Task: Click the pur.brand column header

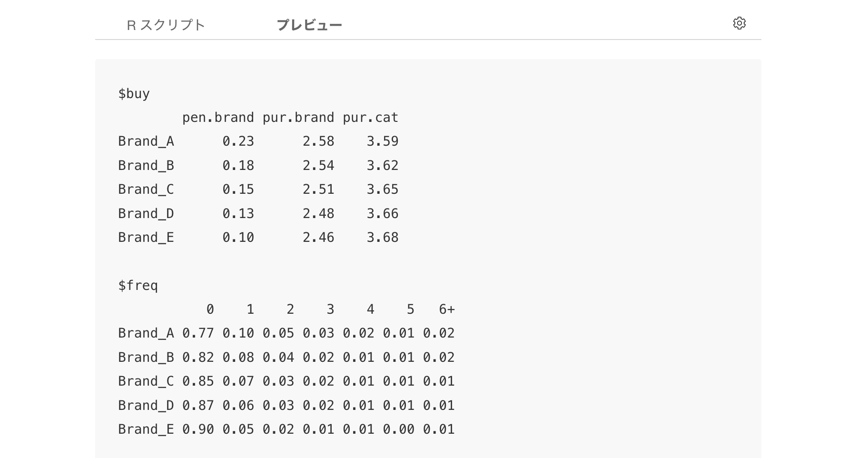Action: pyautogui.click(x=298, y=118)
